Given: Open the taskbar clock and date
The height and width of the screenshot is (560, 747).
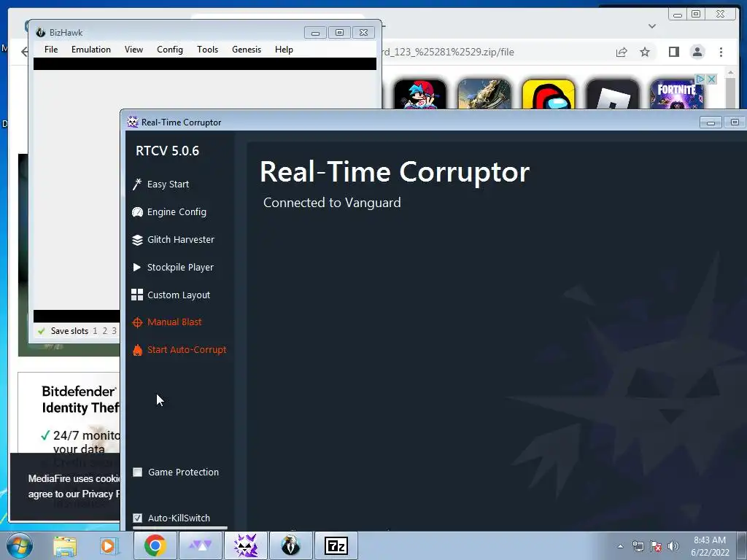Looking at the screenshot, I should (710, 546).
